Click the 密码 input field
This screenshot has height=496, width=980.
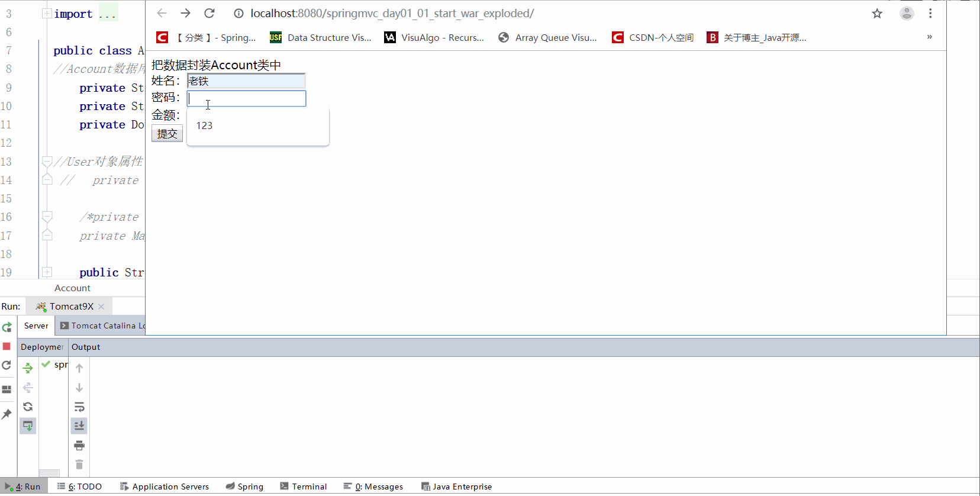point(246,98)
